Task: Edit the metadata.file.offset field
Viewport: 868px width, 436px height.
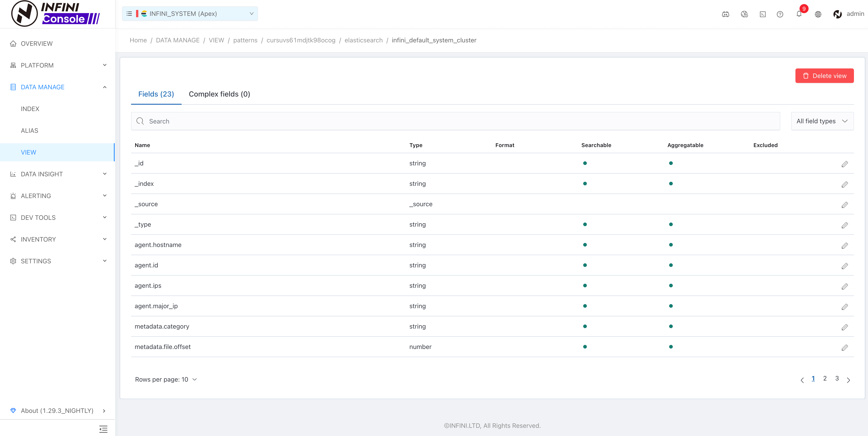Action: pyautogui.click(x=844, y=347)
